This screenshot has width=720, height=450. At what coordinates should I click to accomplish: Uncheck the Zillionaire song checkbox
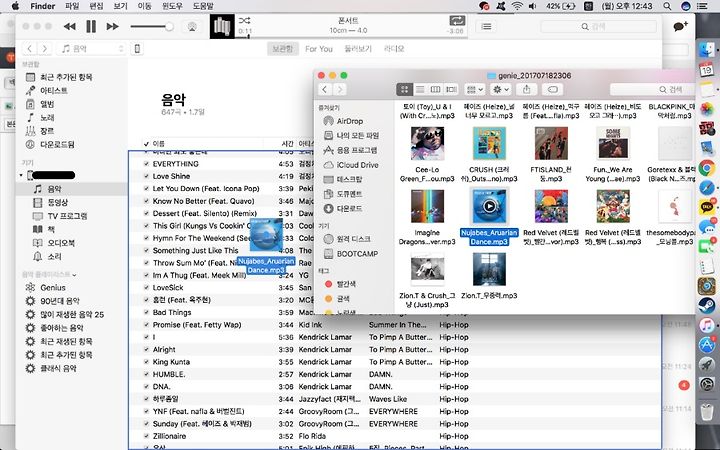[146, 436]
